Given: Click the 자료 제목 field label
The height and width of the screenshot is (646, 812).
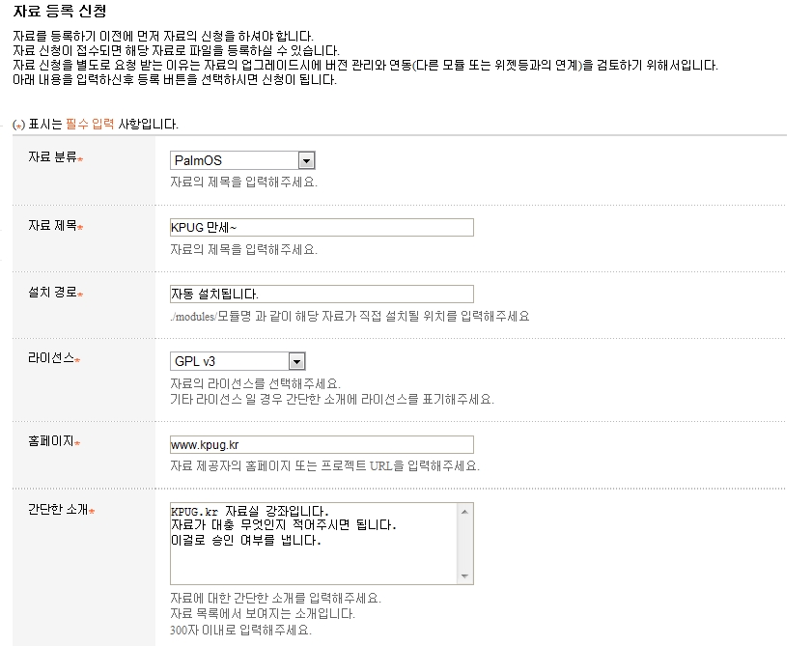Looking at the screenshot, I should (55, 225).
